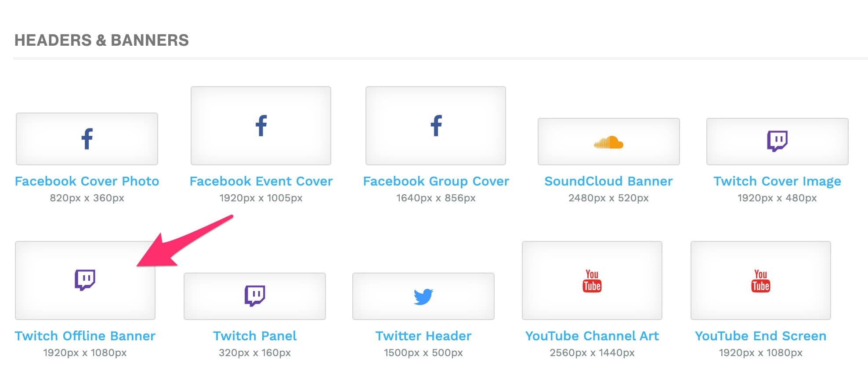
Task: Open the Facebook Cover Photo link
Action: coord(87,181)
